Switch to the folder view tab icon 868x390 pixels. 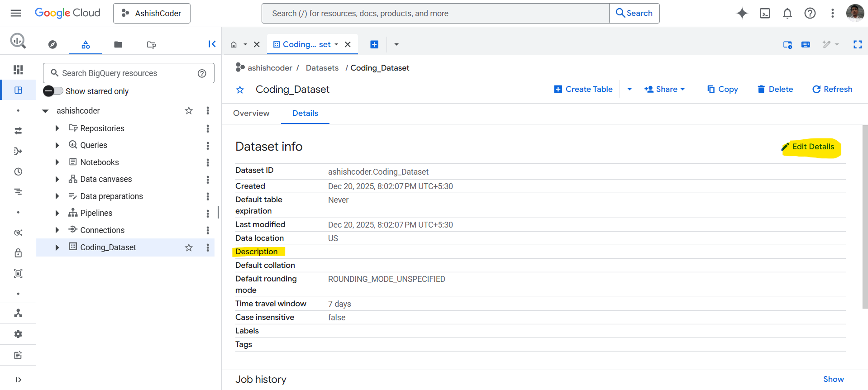[x=118, y=44]
